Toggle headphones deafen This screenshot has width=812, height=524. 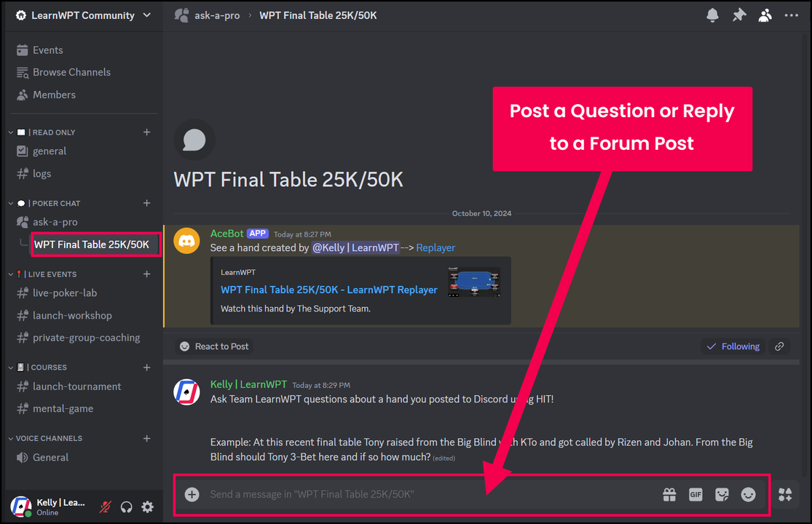[x=127, y=507]
